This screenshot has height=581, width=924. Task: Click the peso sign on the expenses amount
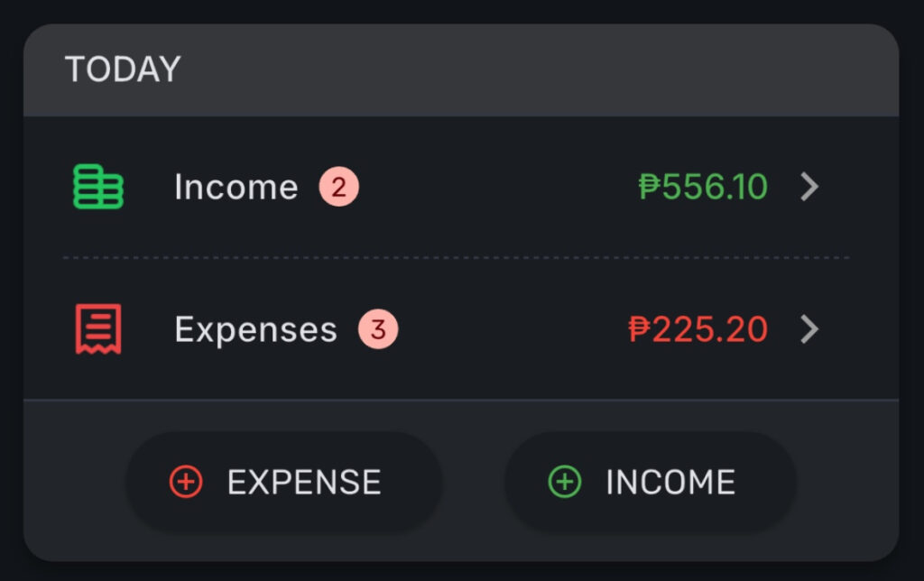[639, 329]
